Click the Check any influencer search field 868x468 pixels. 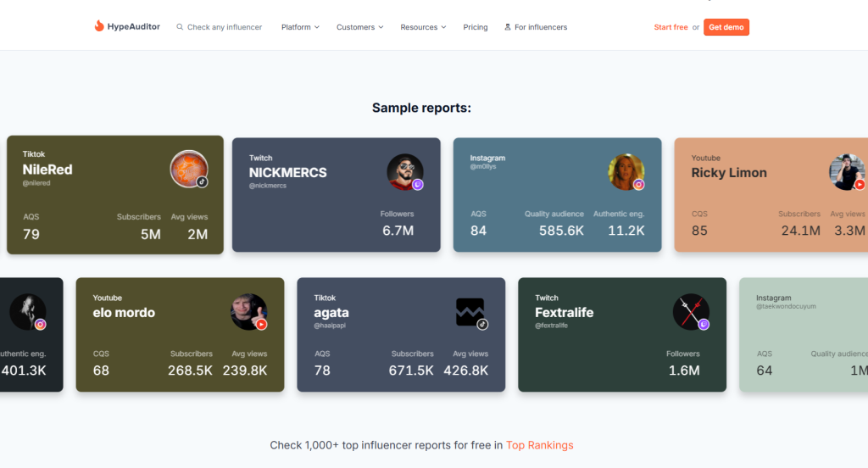[x=225, y=27]
